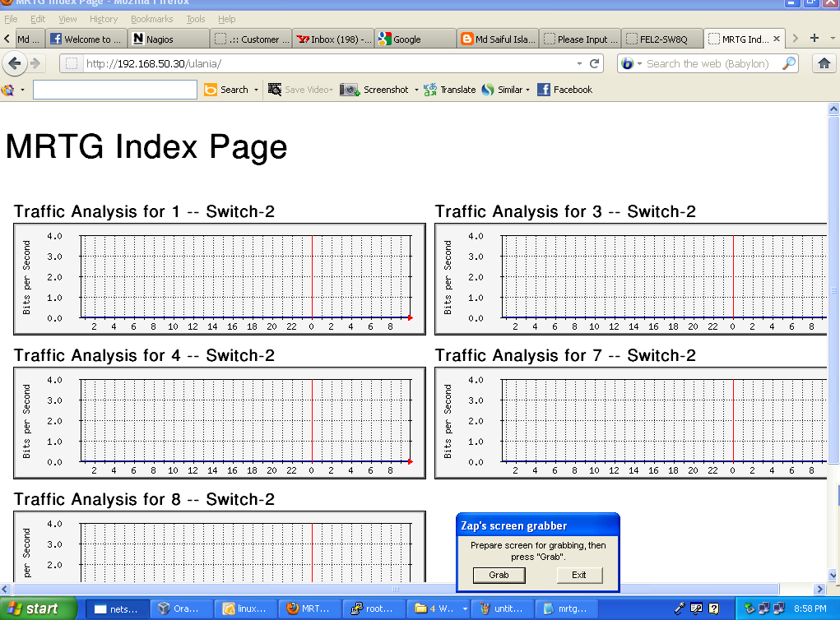Screen dimensions: 840x620
Task: Open the Tools menu
Action: [196, 19]
